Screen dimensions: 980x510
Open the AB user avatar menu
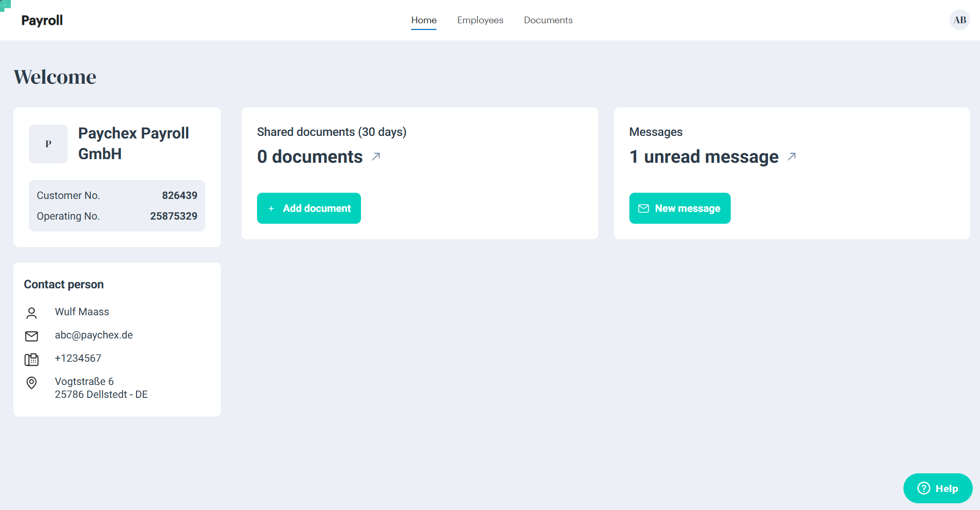[x=960, y=20]
